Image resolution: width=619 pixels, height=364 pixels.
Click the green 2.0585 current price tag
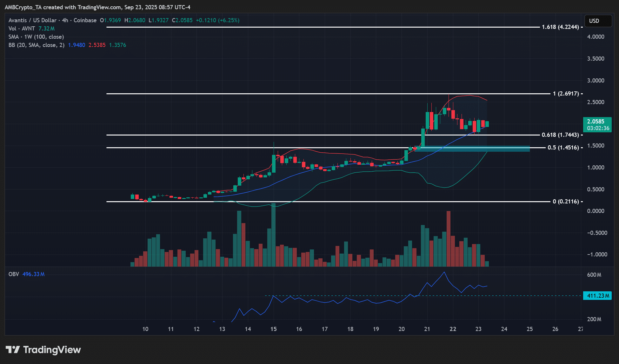coord(597,125)
